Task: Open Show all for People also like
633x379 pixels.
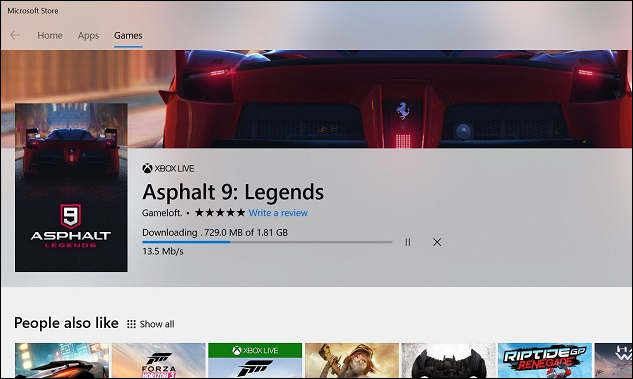Action: point(157,324)
